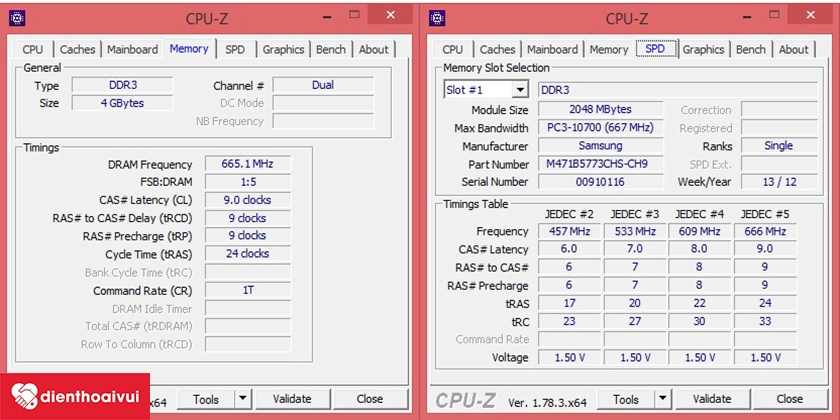Click the Cycle Time value 24 clocks
This screenshot has width=840, height=420.
click(x=248, y=253)
